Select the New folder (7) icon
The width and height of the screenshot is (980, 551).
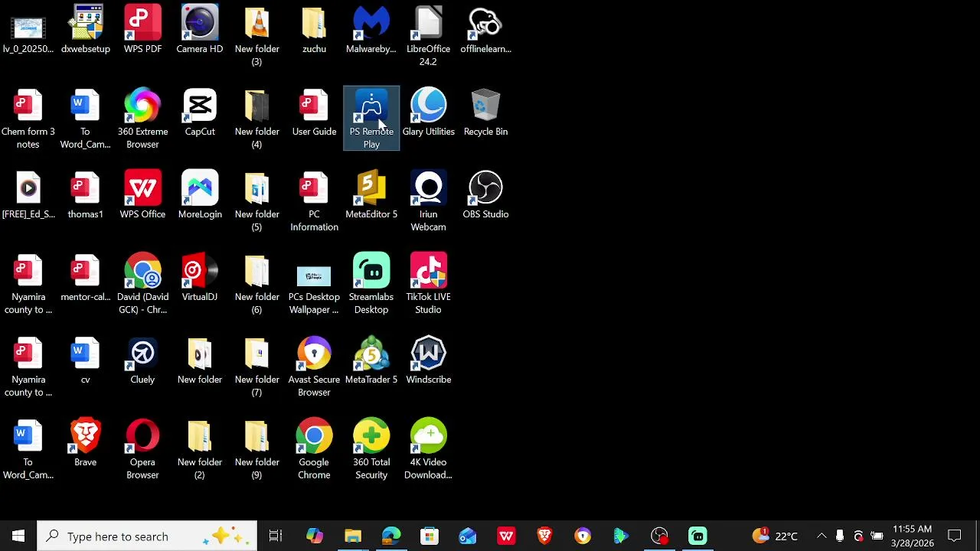pos(256,366)
